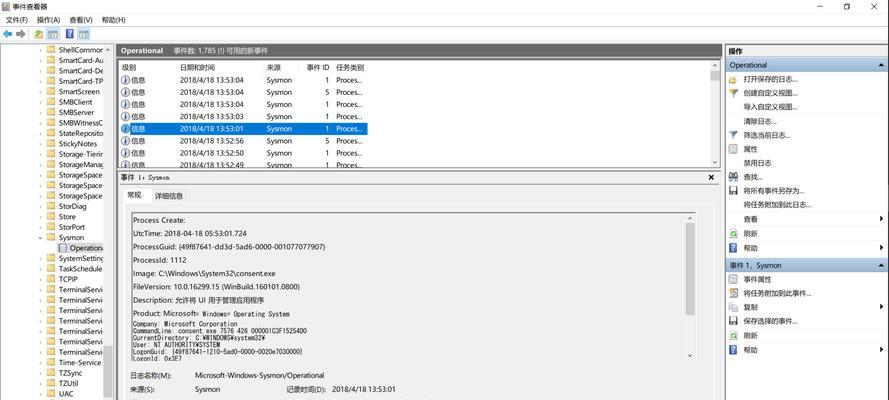Click the Image: C:\Windows\System32\consent.exe line
Screen dimensions: 889x400
204,274
